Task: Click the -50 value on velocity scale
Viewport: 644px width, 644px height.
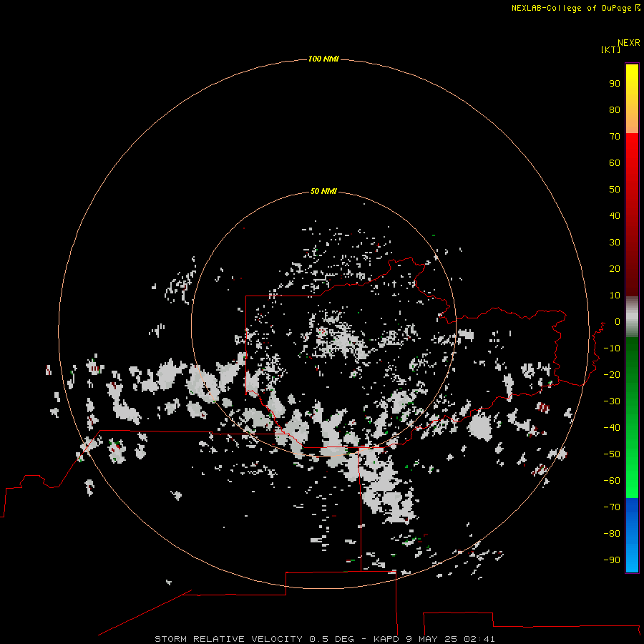Action: point(612,454)
